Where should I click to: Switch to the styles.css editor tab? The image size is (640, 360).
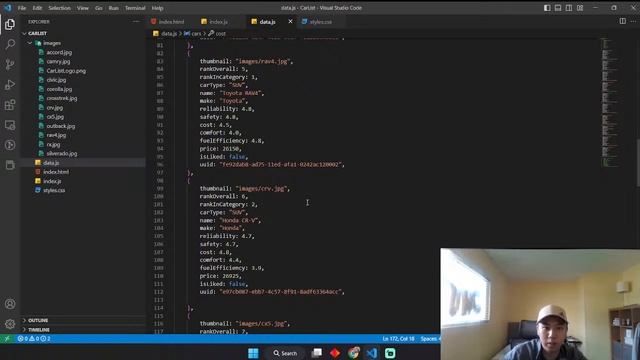pyautogui.click(x=321, y=22)
